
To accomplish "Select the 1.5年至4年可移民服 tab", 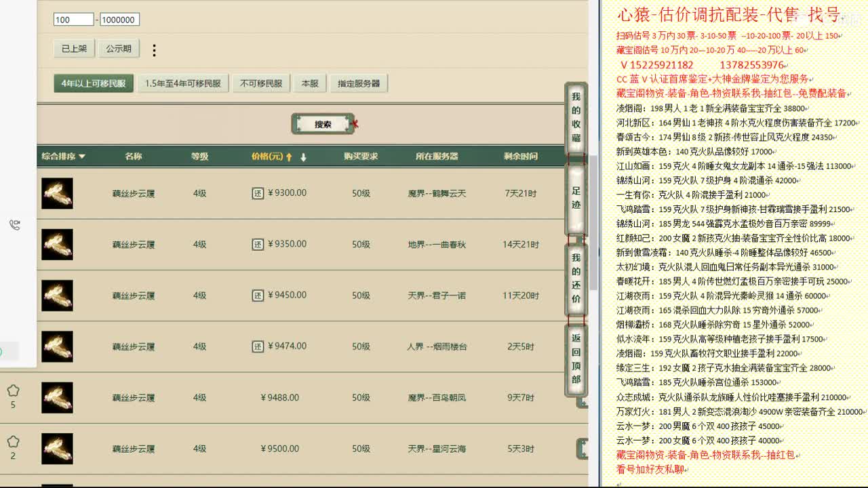I will click(183, 83).
